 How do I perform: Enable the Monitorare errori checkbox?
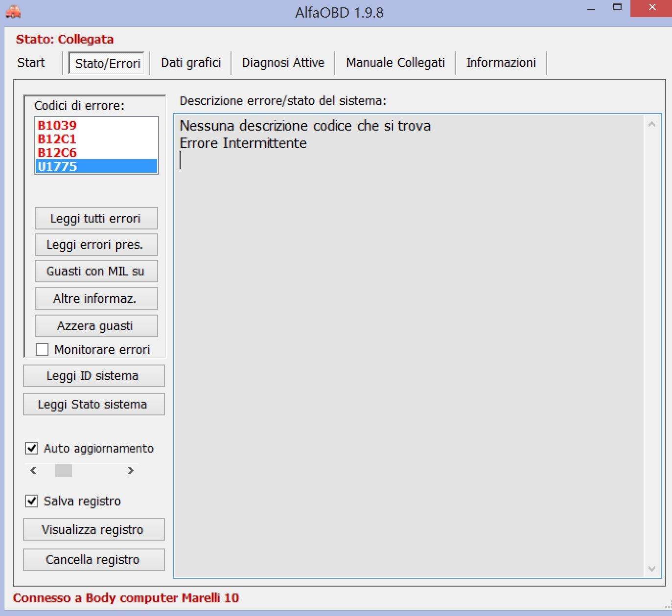pyautogui.click(x=43, y=349)
